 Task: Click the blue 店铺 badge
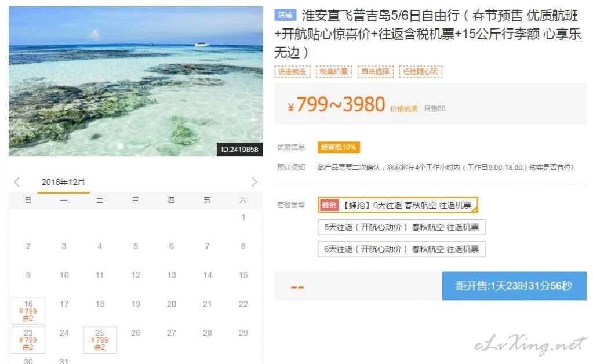(285, 14)
